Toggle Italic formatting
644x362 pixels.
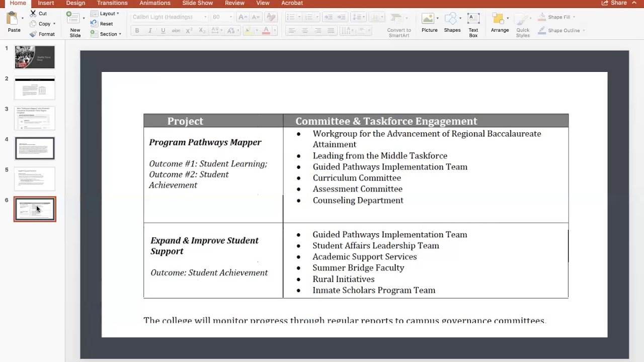(150, 31)
